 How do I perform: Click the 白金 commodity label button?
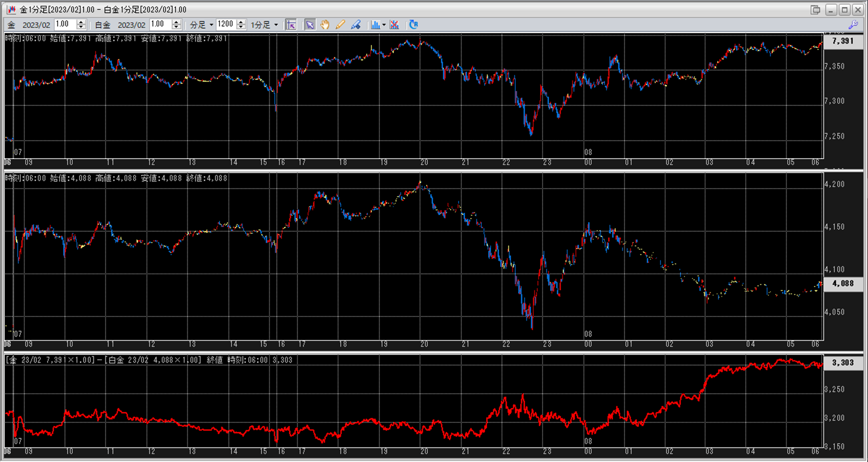(x=102, y=25)
